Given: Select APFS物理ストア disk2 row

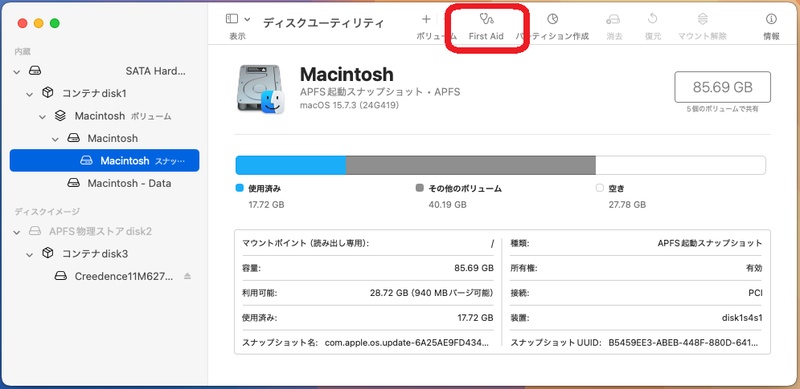Looking at the screenshot, I should coord(105,231).
